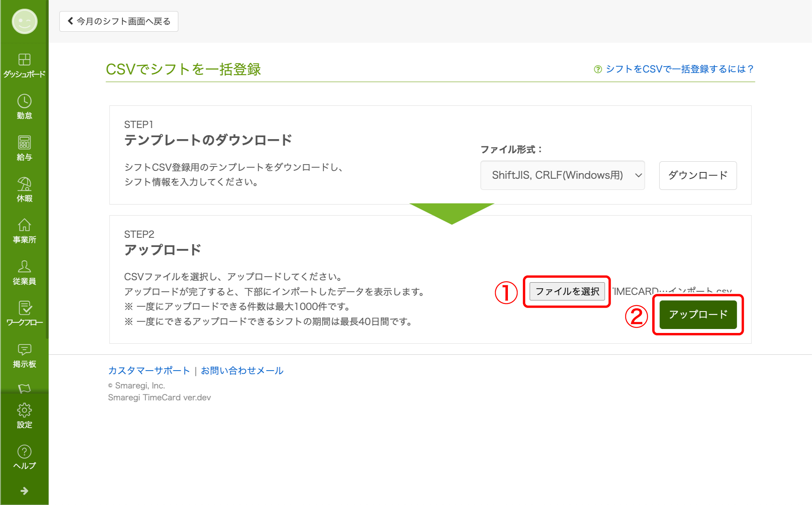
Task: Go back with 今月のシフト画面へ戻る button
Action: click(x=119, y=21)
